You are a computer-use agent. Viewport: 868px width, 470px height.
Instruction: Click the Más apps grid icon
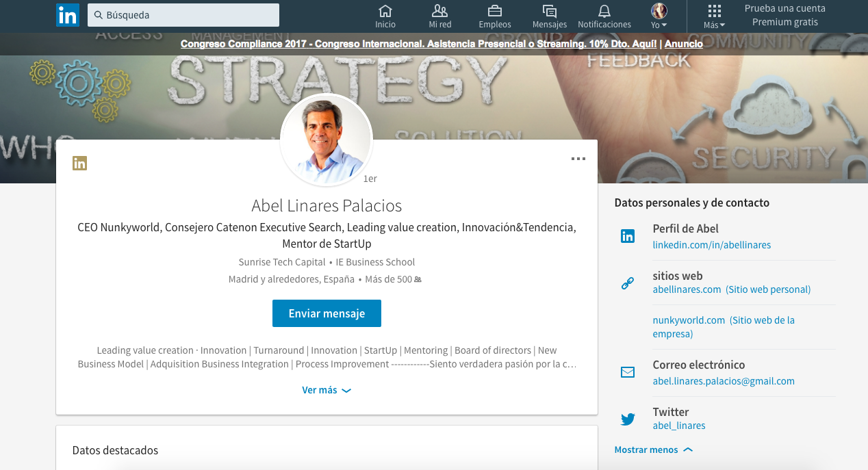pos(715,11)
